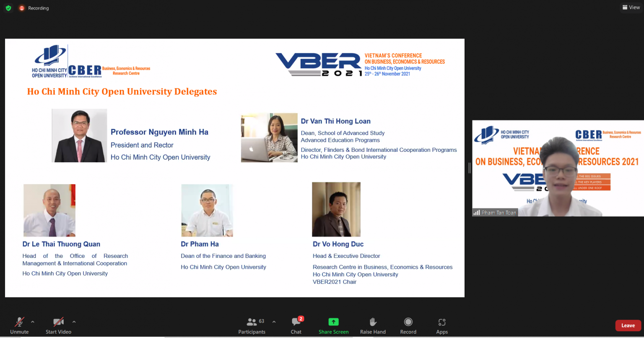Start Video with the camera icon
644x338 pixels.
click(58, 325)
